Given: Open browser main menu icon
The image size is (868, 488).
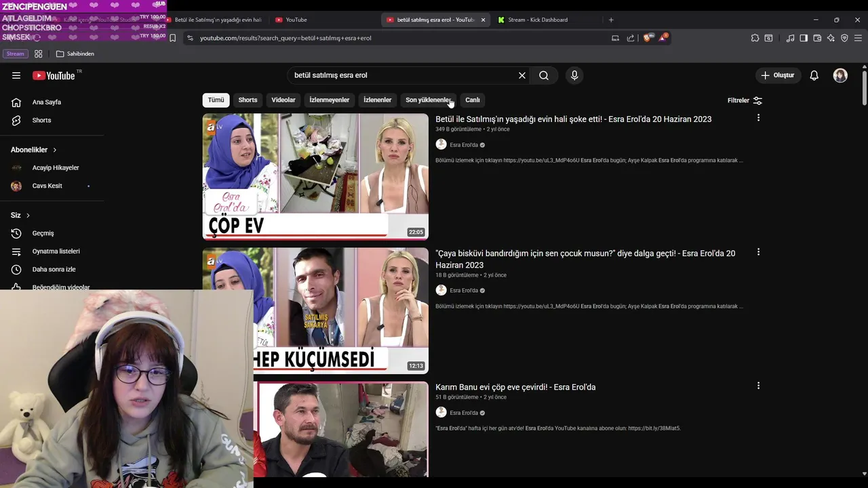Looking at the screenshot, I should [858, 38].
